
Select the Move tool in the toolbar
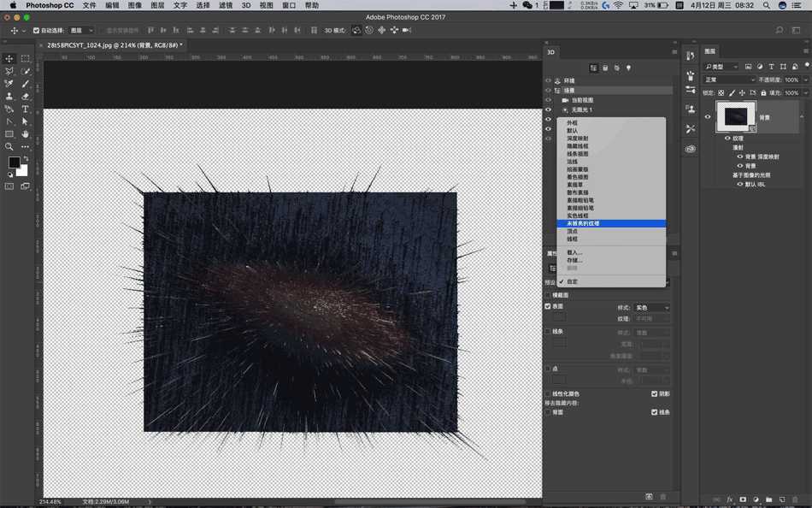point(8,59)
